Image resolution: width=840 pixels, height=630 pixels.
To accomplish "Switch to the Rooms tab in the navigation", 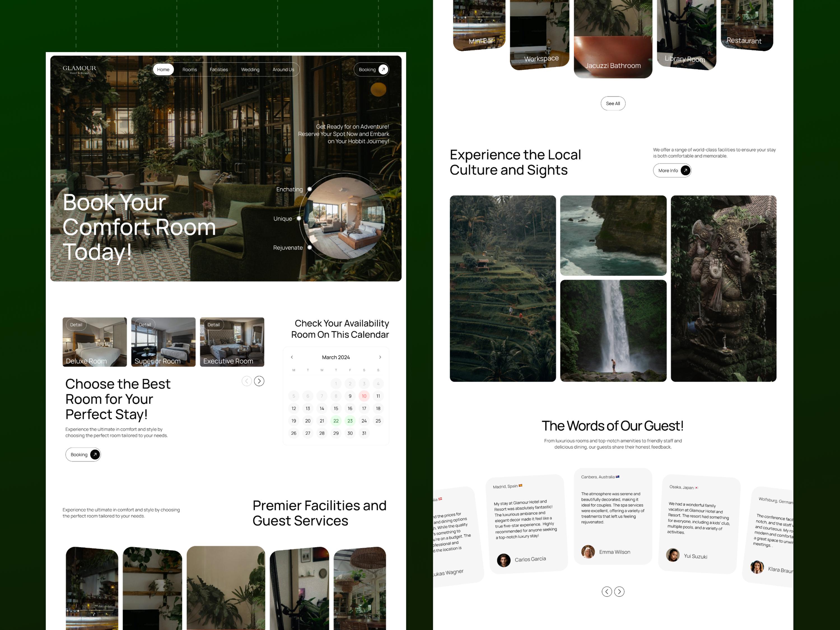I will [x=189, y=69].
